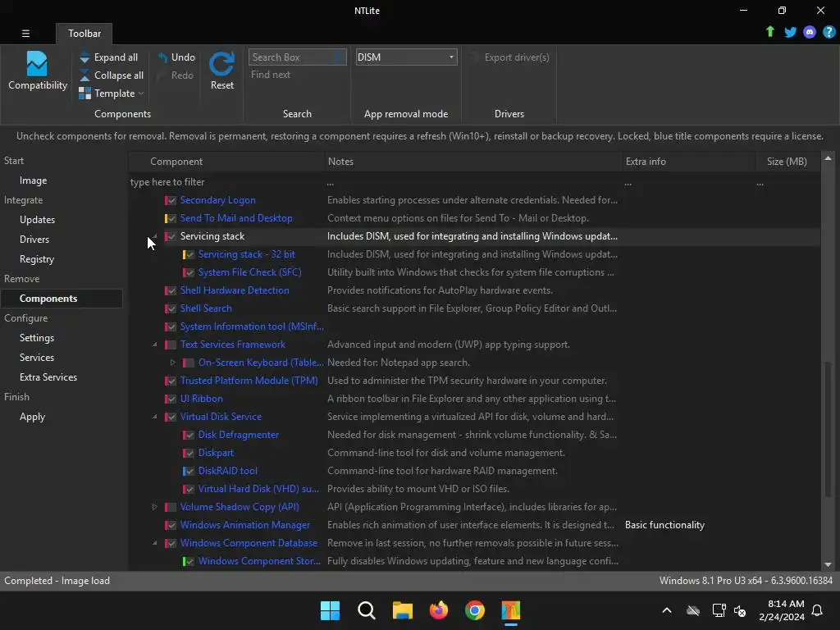Select the DiskRAID tool row

click(x=475, y=471)
